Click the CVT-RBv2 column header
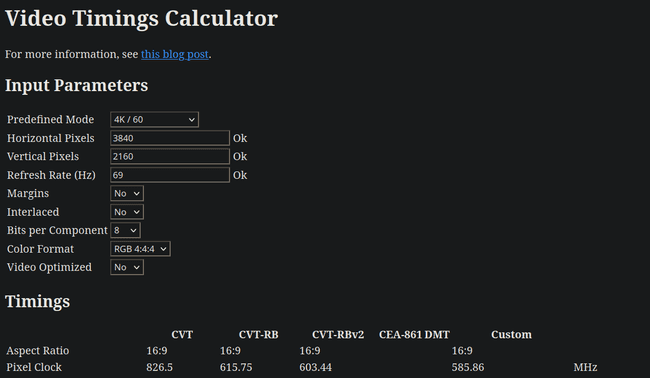The height and width of the screenshot is (378, 650). pos(338,334)
